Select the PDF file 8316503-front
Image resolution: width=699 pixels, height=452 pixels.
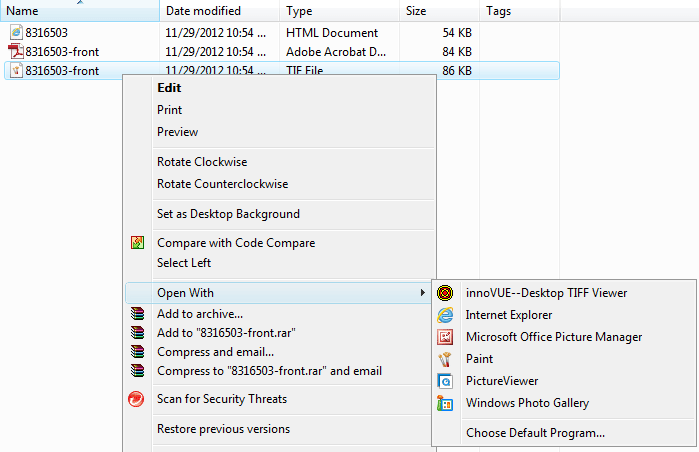coord(62,52)
